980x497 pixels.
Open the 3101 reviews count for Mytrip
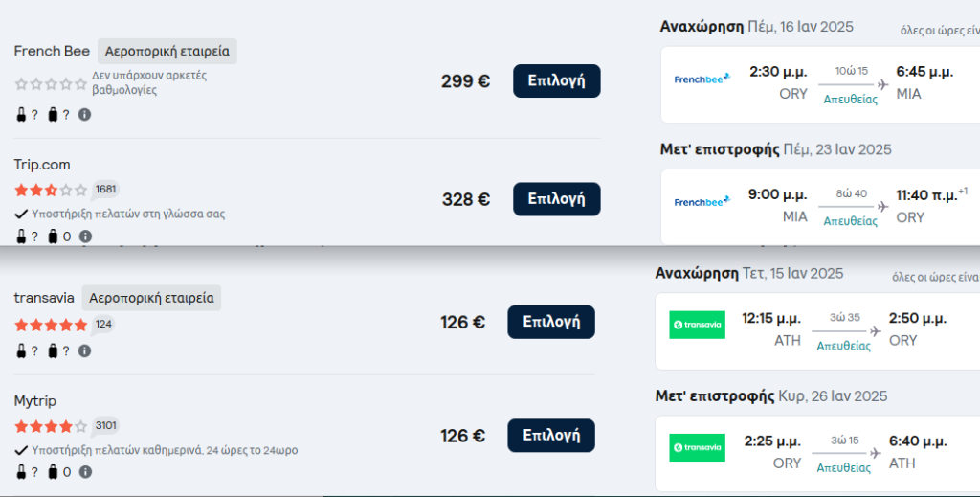(x=105, y=426)
